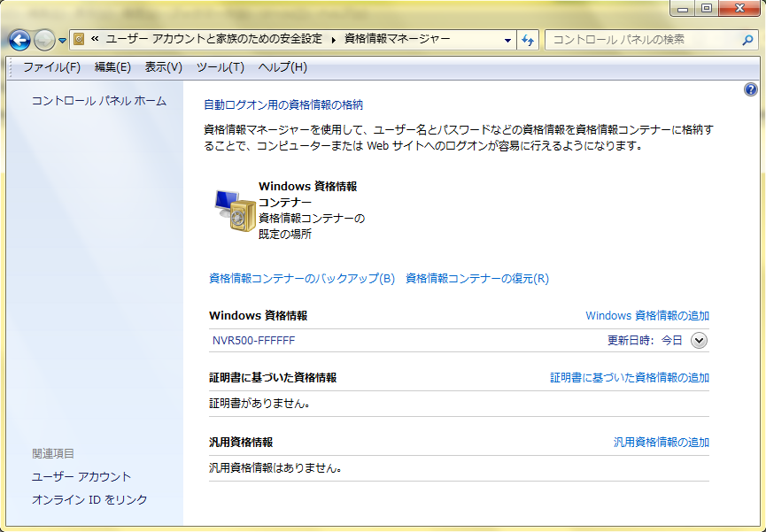Click the magnifier icon in search box
This screenshot has height=532, width=766.
point(747,40)
